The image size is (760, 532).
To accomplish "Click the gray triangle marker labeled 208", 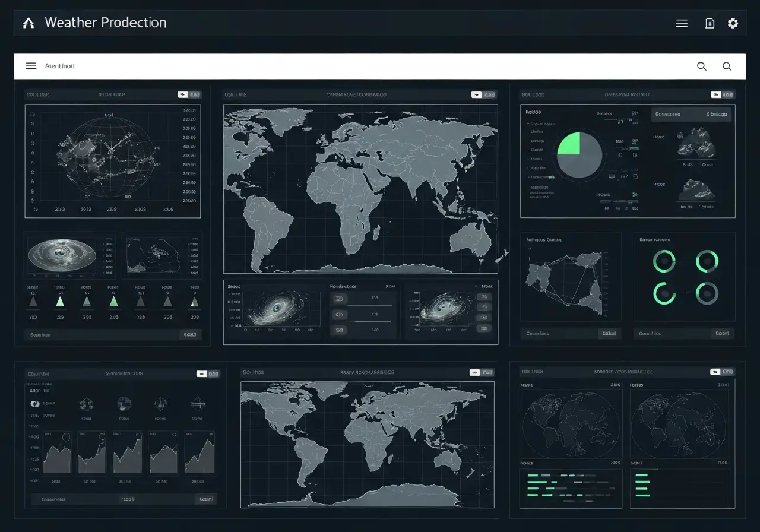I will coord(167,302).
